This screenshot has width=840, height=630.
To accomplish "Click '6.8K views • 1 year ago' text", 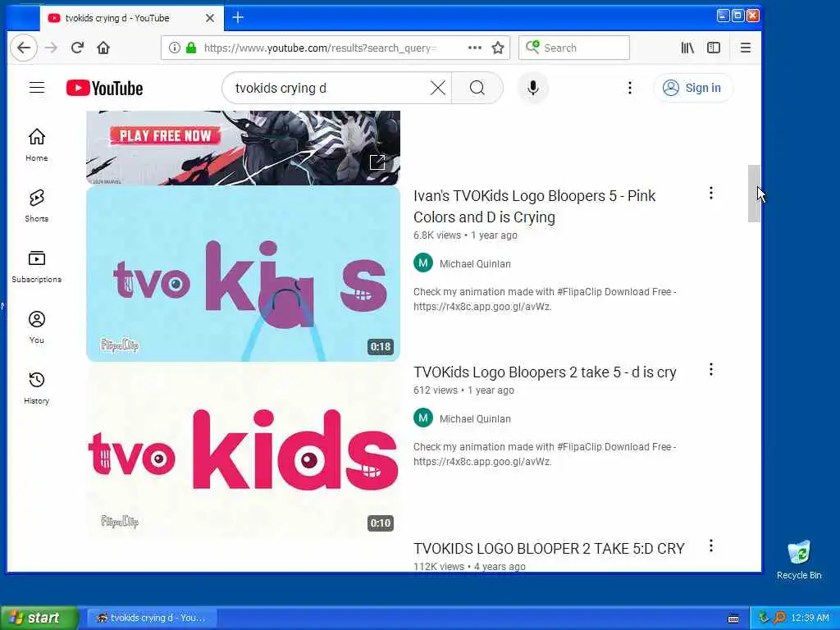I will click(465, 235).
